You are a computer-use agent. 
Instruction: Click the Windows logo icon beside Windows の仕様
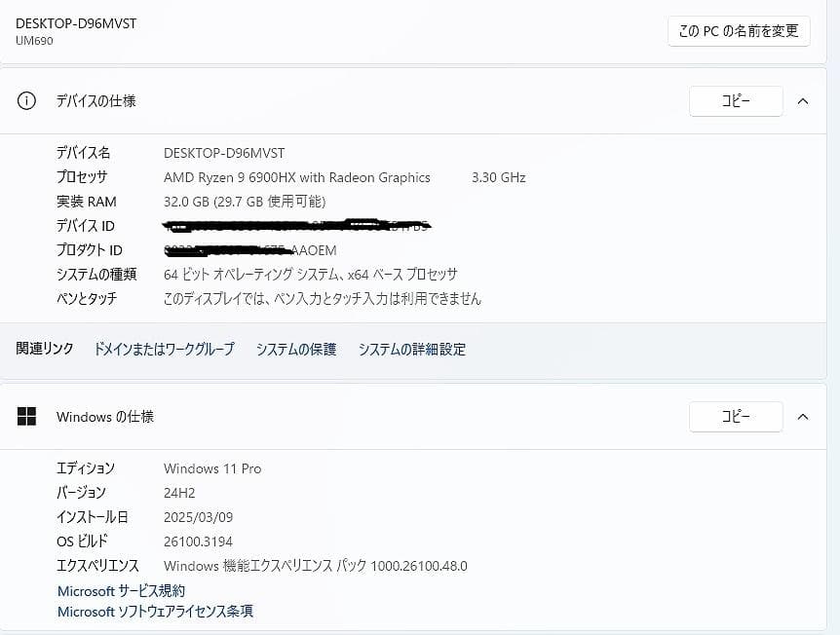click(25, 417)
